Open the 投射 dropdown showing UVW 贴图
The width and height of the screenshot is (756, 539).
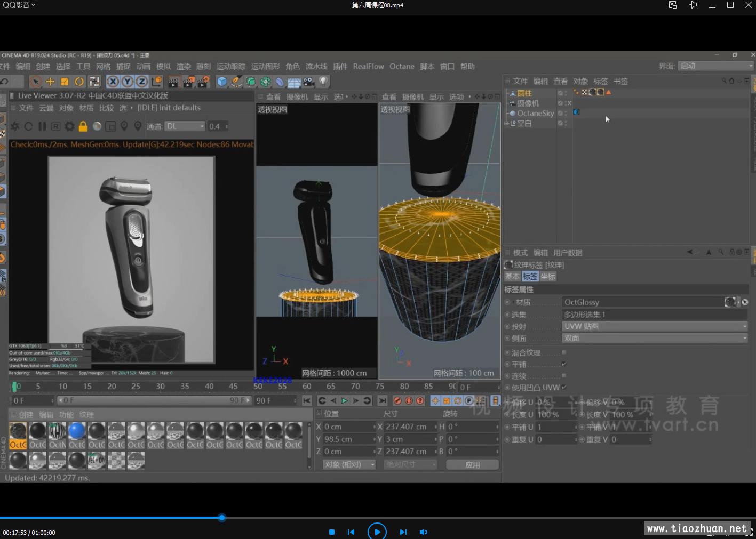click(655, 326)
